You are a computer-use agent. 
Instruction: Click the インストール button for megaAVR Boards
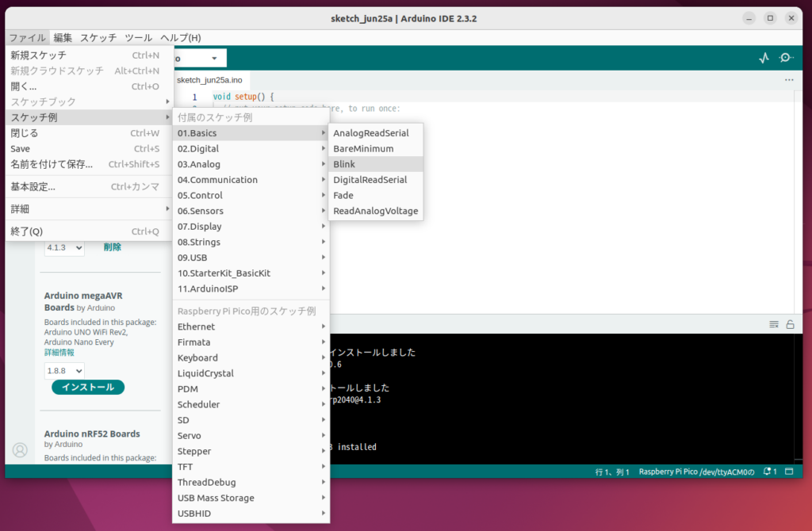coord(88,387)
